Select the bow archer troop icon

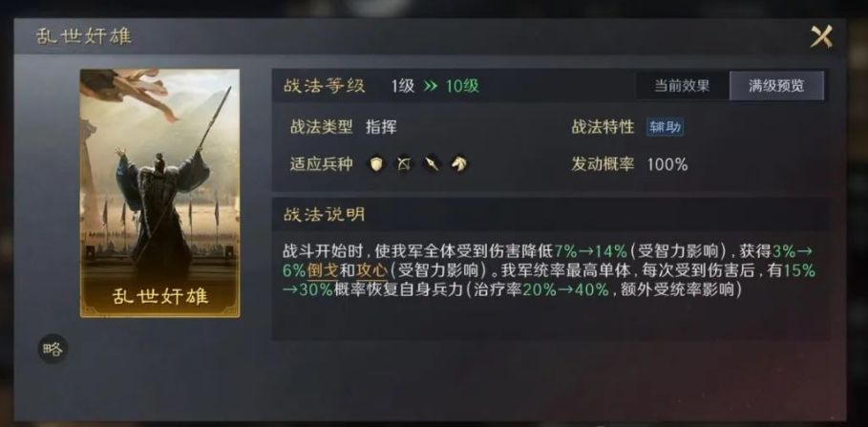(x=404, y=164)
